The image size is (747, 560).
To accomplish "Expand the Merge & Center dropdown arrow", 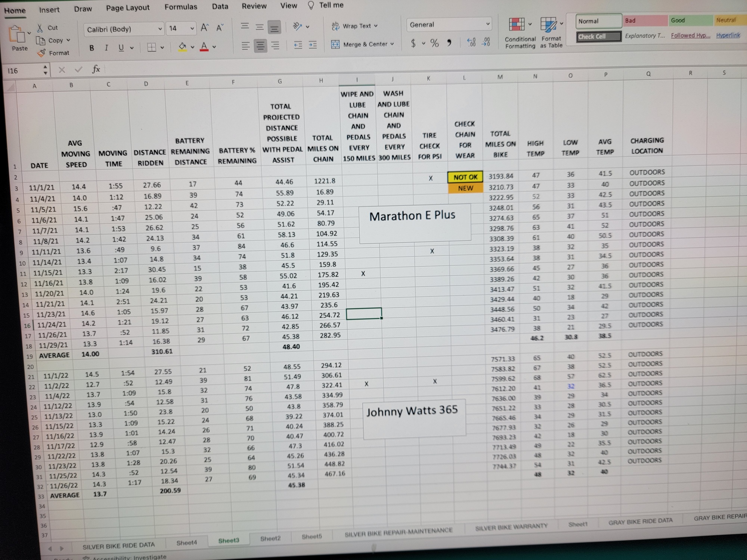I will click(392, 44).
